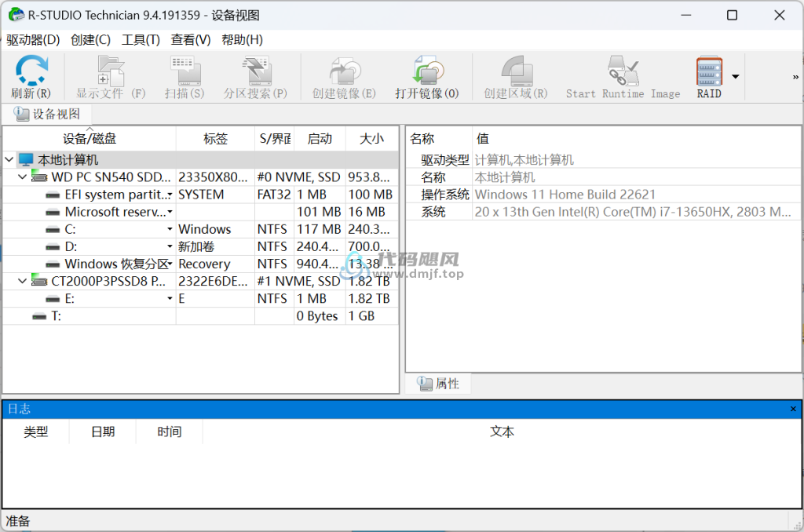Sort by 设备/磁盘 column header
This screenshot has height=532, width=804.
pos(90,139)
